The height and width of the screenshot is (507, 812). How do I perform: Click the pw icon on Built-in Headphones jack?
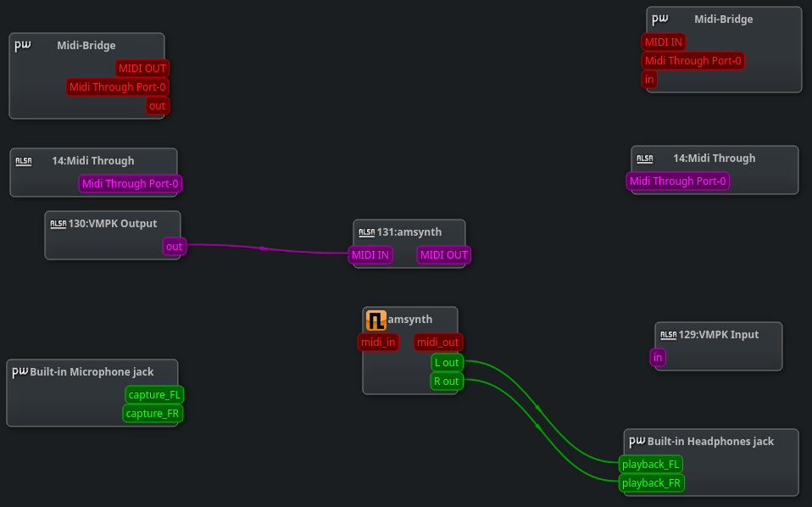click(x=637, y=441)
